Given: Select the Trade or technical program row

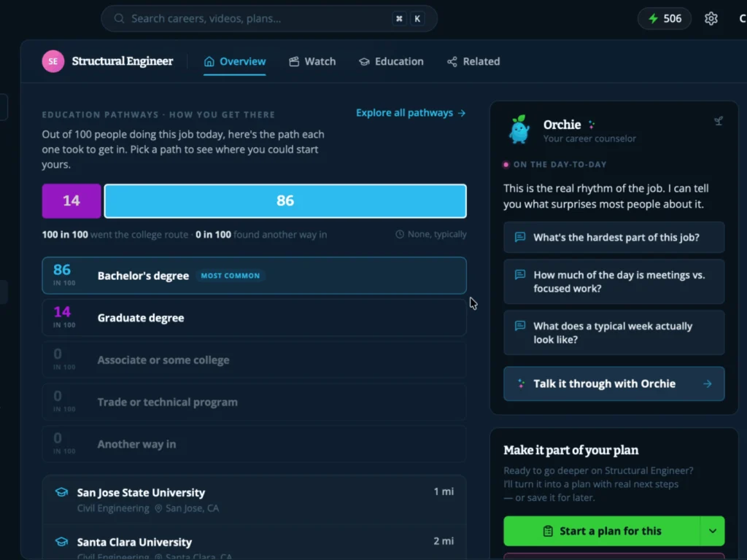Looking at the screenshot, I should 254,402.
